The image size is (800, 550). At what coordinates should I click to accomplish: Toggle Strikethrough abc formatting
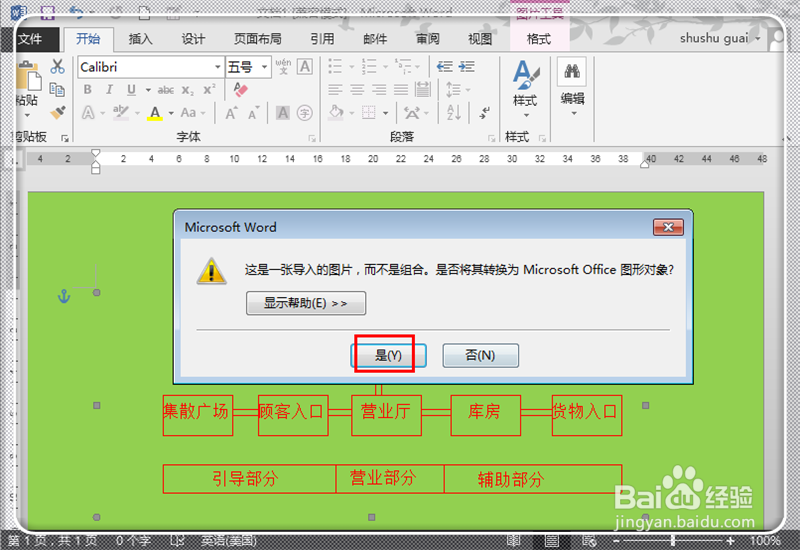pos(165,90)
